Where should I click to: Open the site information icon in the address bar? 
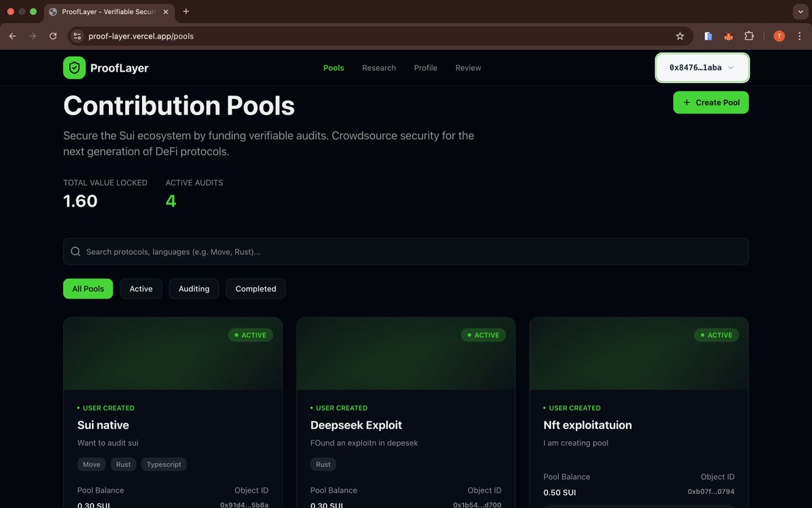(77, 36)
